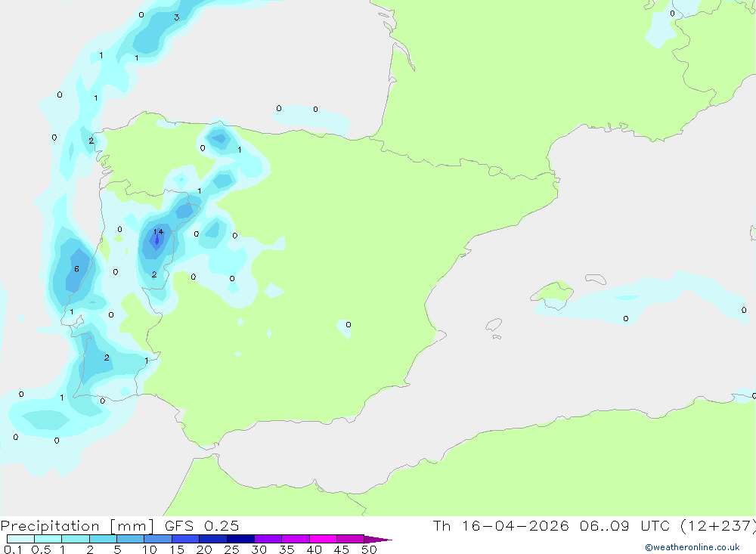Click the '20' legend scale label
This screenshot has height=554, width=756.
(204, 549)
